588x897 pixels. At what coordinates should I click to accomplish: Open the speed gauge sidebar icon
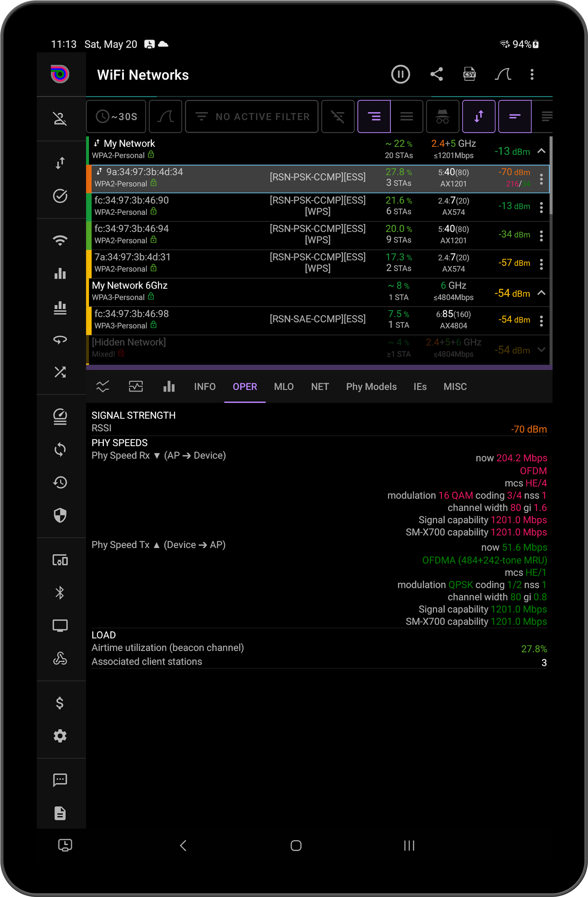[x=60, y=417]
